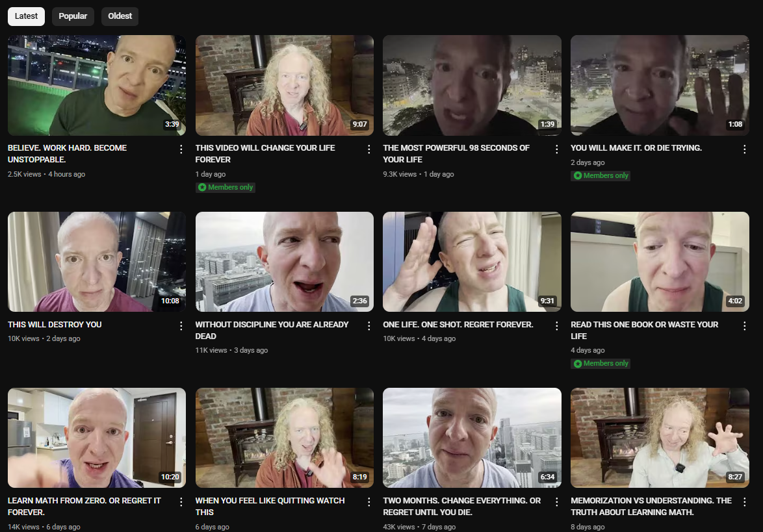Open options menu for WHEN YOU FEEL LIKE QUITTING
This screenshot has height=532, width=763.
tap(369, 502)
